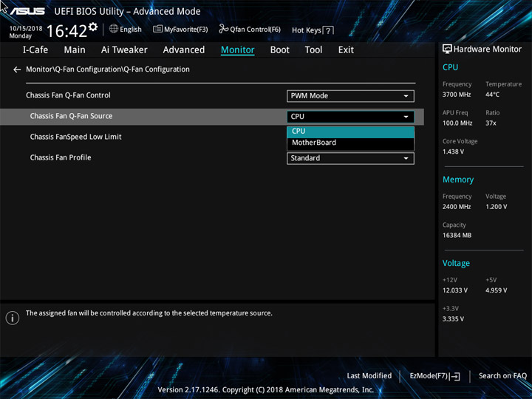Click the 12.033 V reading
The image size is (532, 399).
(x=454, y=291)
